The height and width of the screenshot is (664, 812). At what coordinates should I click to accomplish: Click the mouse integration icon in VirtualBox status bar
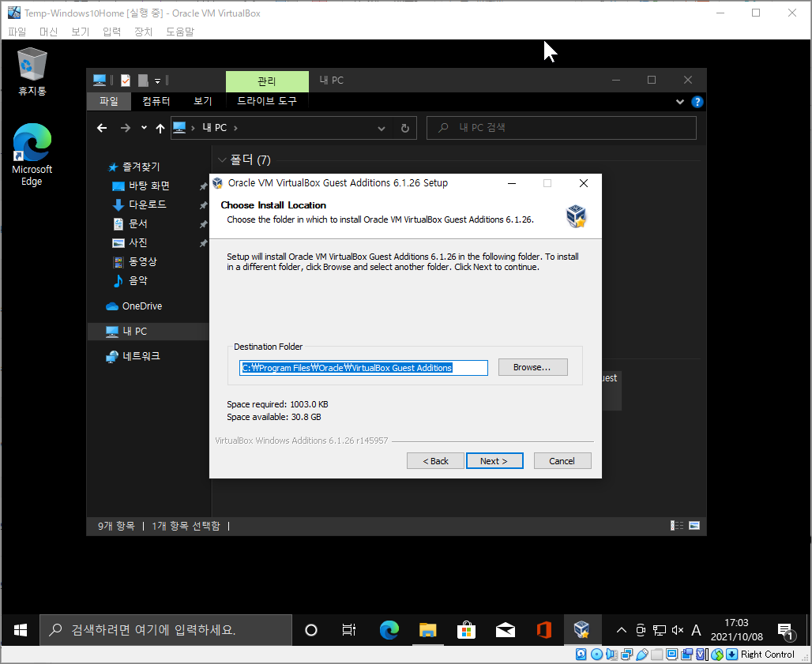pos(717,655)
